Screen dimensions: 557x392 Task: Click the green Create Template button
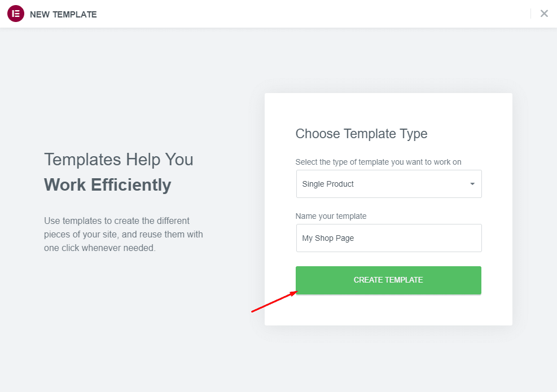pyautogui.click(x=388, y=280)
